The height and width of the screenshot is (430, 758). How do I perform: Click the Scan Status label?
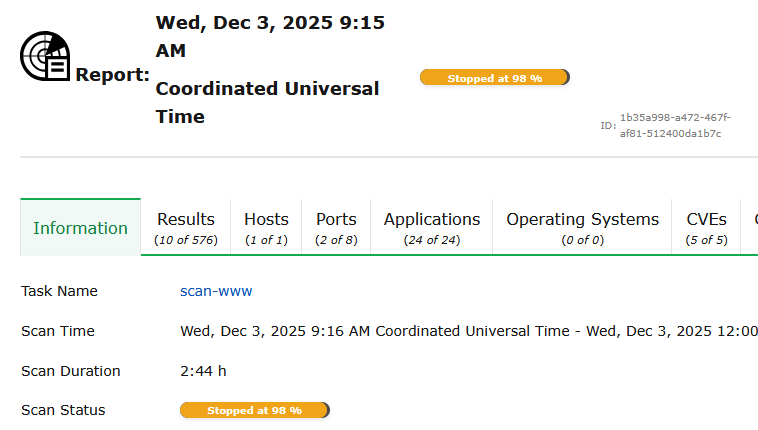tap(63, 410)
